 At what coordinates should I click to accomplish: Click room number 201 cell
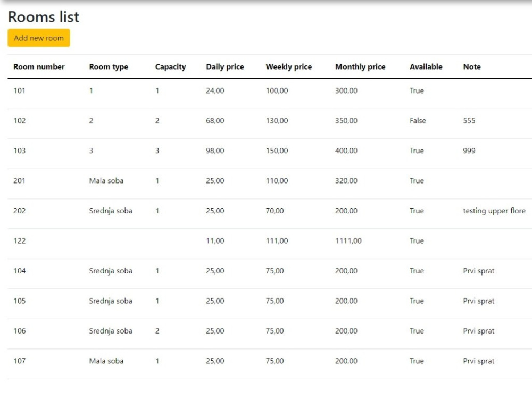[19, 180]
